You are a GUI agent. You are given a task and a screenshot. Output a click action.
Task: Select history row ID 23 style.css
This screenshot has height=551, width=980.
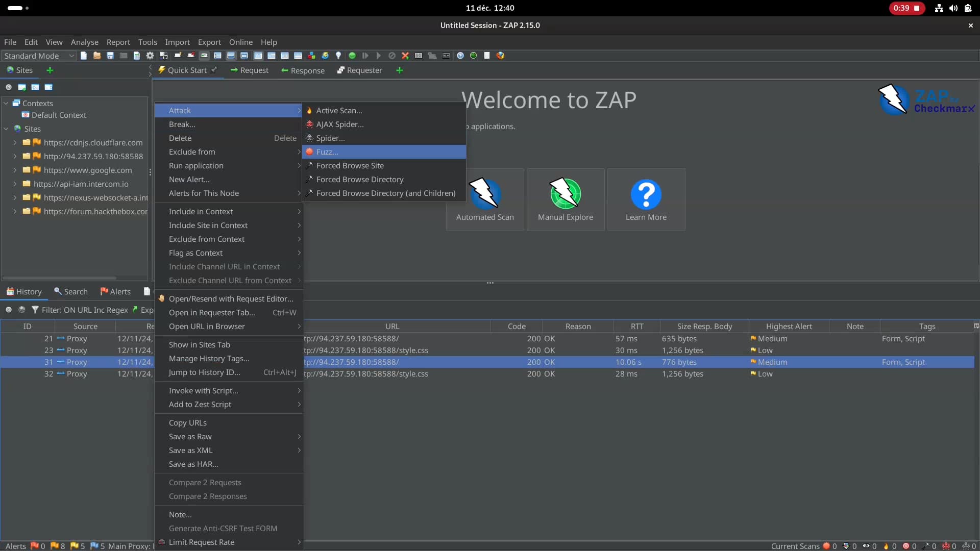[487, 350]
